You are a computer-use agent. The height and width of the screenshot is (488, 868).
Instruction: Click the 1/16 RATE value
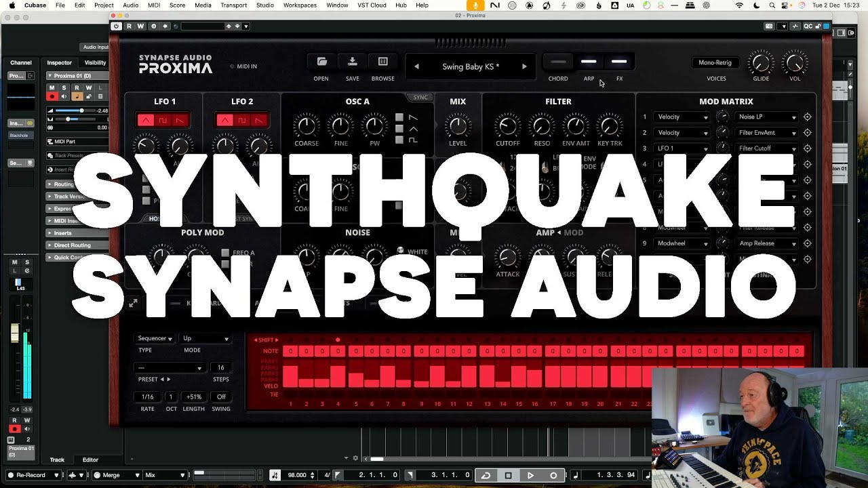147,397
